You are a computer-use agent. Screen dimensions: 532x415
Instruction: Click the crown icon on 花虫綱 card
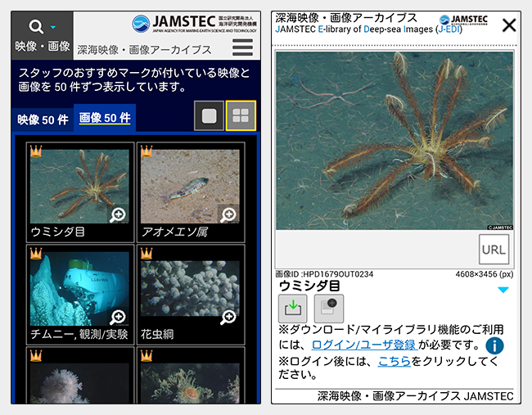147,253
